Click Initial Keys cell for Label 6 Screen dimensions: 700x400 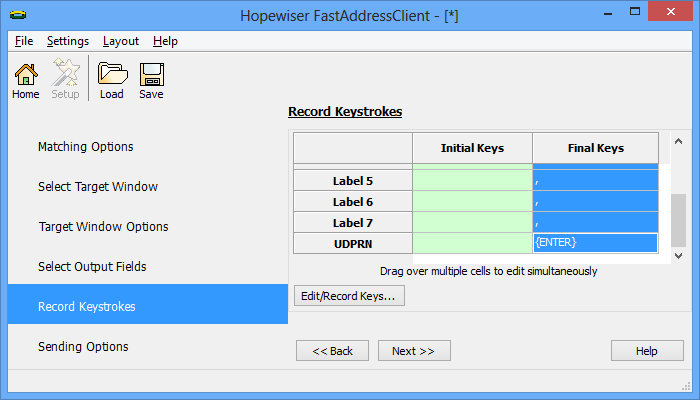click(x=472, y=202)
